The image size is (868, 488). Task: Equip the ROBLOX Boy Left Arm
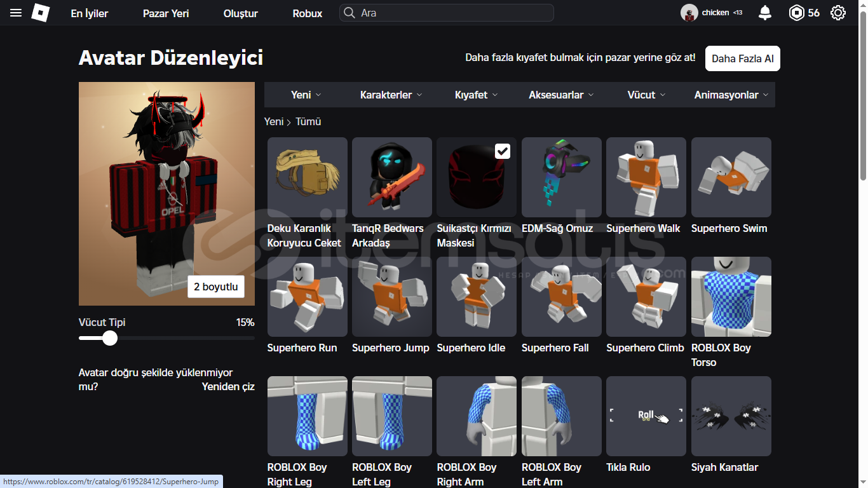coord(562,416)
